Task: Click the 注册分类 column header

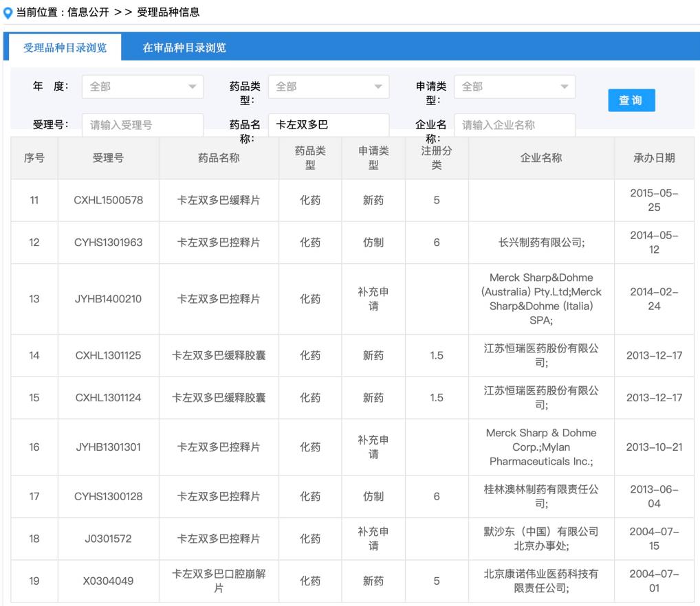Action: coord(437,158)
